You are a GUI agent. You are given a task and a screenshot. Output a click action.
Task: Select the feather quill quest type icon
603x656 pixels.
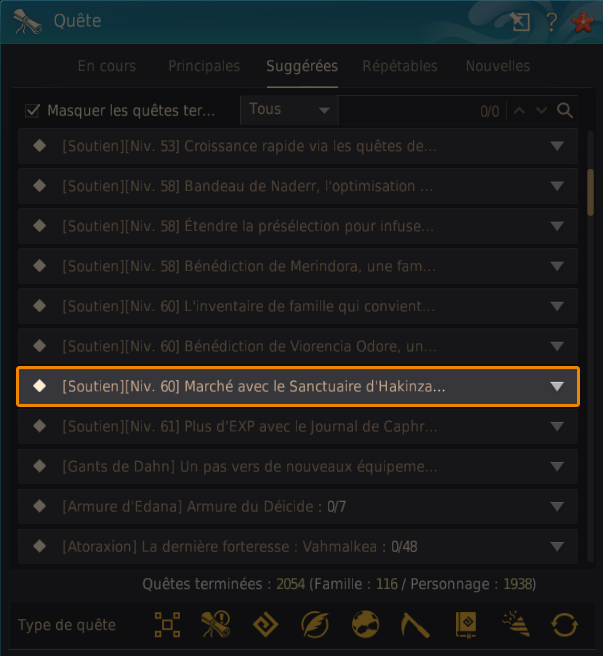[315, 625]
